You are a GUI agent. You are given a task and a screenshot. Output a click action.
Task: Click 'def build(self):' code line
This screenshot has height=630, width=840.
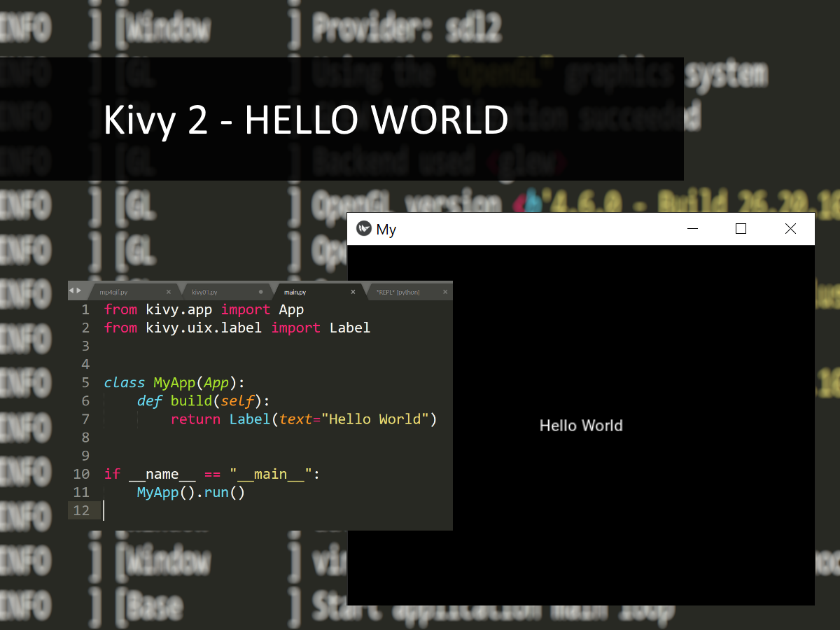203,400
